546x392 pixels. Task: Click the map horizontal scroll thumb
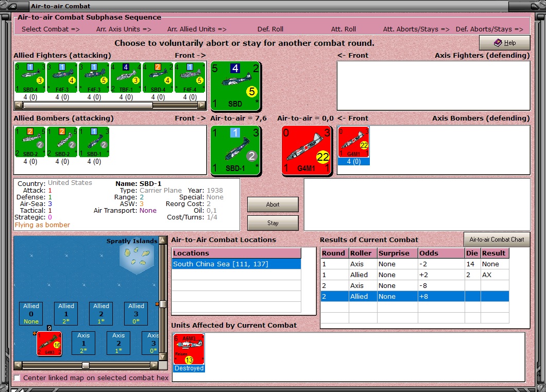click(x=86, y=365)
